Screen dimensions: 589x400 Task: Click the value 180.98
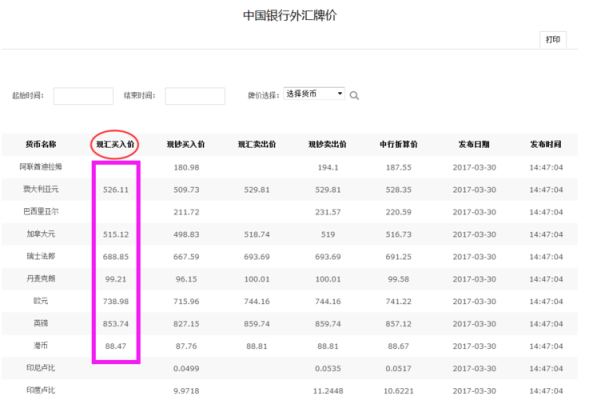[186, 168]
